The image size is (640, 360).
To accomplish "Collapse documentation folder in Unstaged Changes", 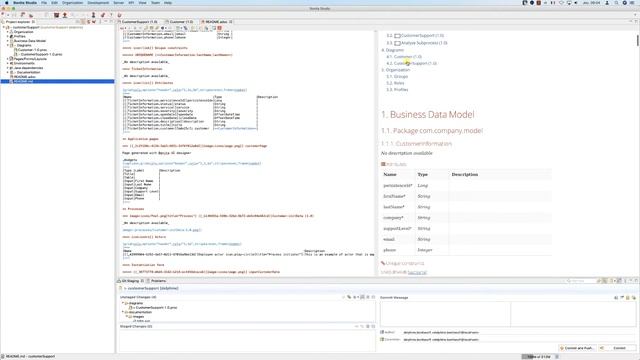I will coord(122,312).
